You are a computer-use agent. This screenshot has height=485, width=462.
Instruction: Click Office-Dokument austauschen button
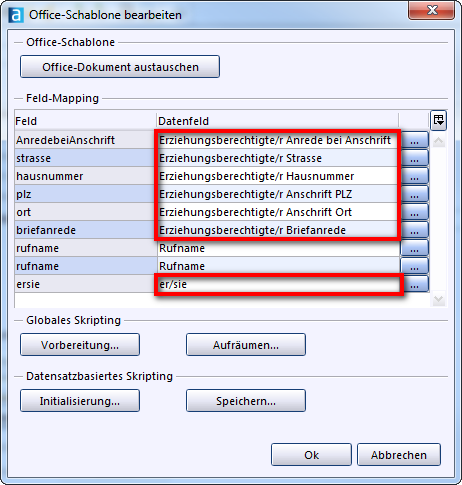(120, 67)
